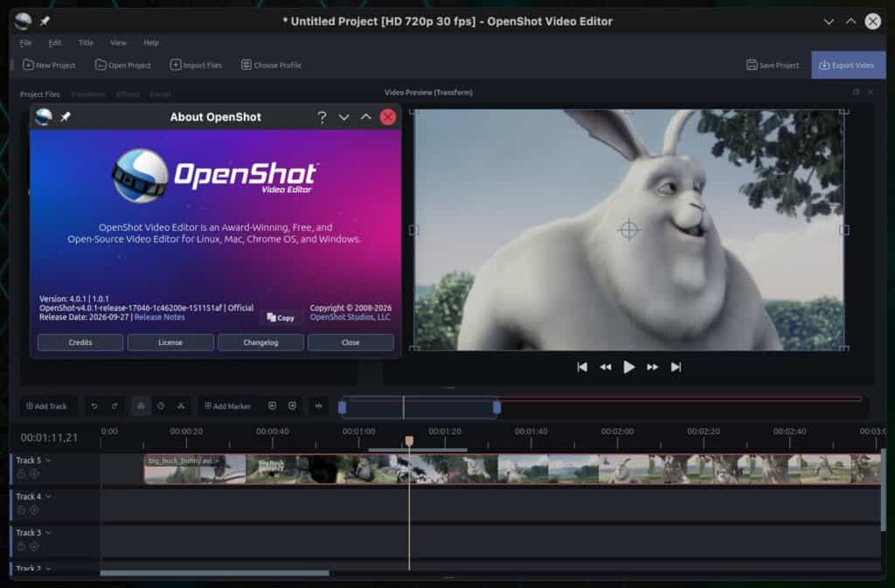Switch to the Transitions tab

pyautogui.click(x=88, y=94)
